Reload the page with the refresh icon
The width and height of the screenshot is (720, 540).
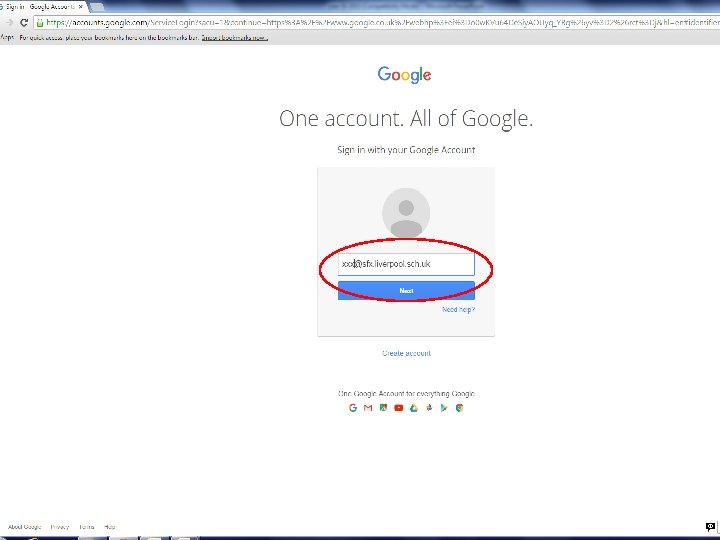pyautogui.click(x=24, y=22)
